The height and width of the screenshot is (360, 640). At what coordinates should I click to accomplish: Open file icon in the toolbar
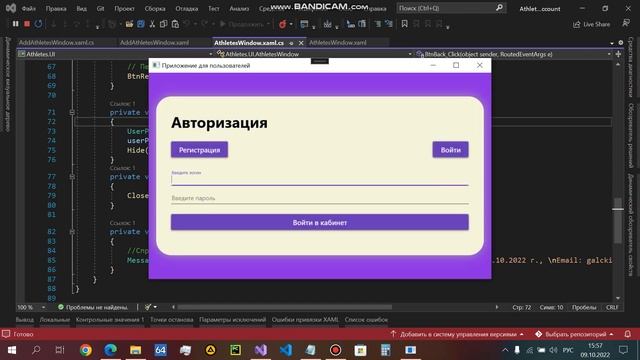(129, 24)
